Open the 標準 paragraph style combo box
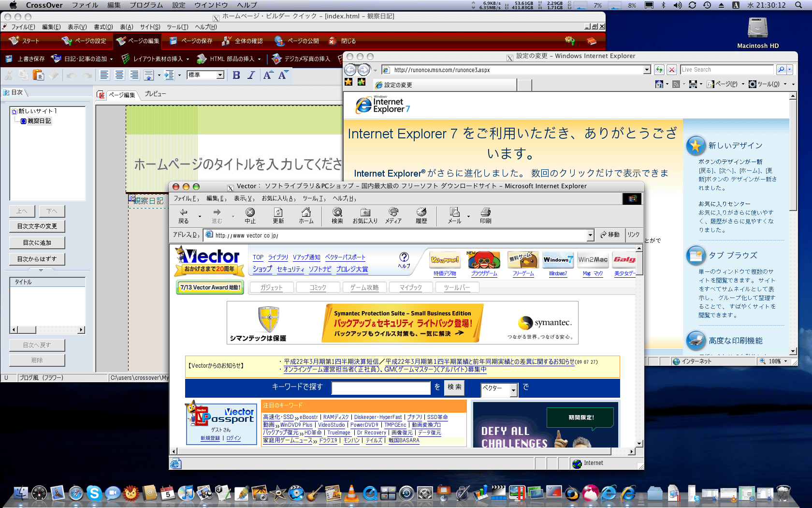 pyautogui.click(x=206, y=75)
